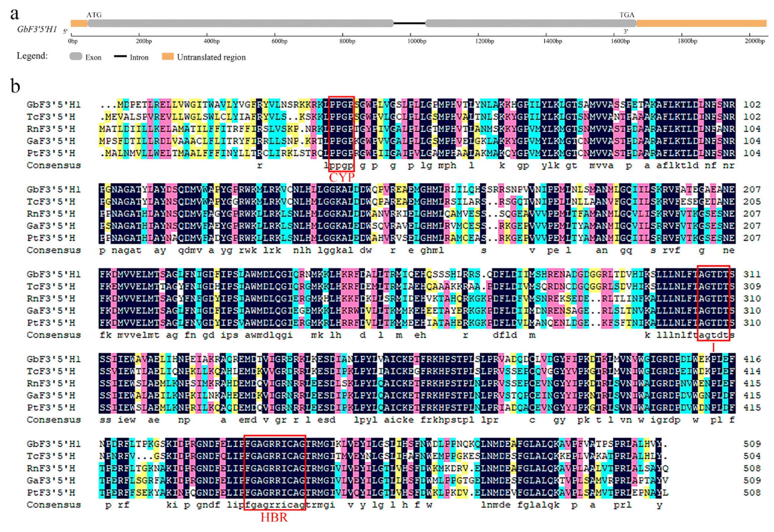Screen dimensions: 774x532
Task: Click the GbF3'5'H1 label of row ending 311
Action: 54,274
